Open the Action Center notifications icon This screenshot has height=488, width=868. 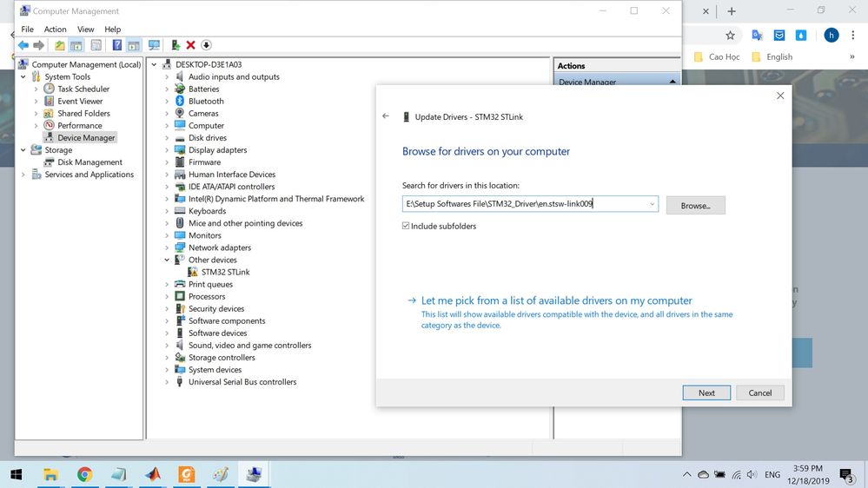[847, 475]
